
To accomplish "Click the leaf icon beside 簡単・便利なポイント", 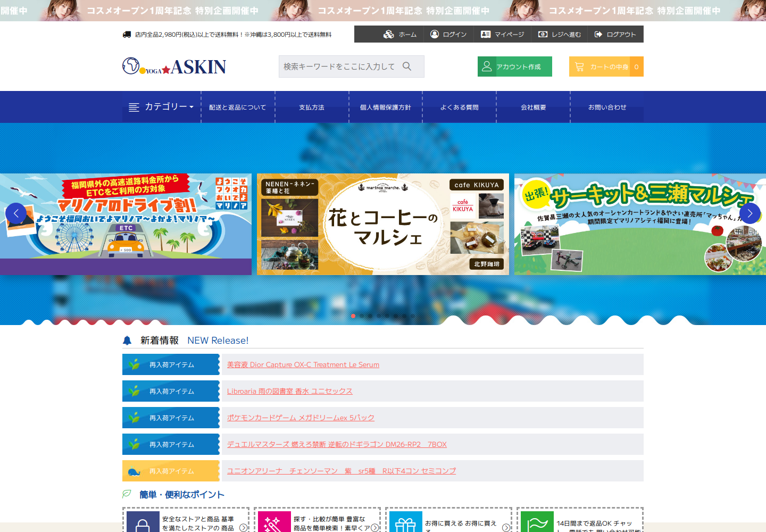I will coord(127,494).
